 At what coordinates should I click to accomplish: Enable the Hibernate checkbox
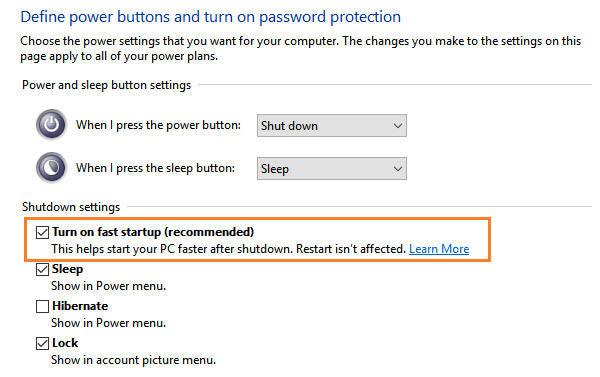coord(42,306)
